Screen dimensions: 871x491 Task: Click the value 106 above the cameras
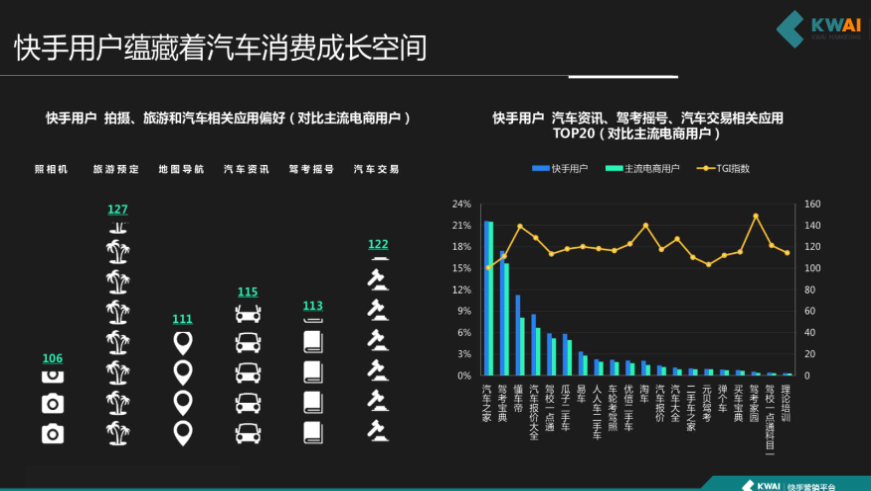[53, 358]
